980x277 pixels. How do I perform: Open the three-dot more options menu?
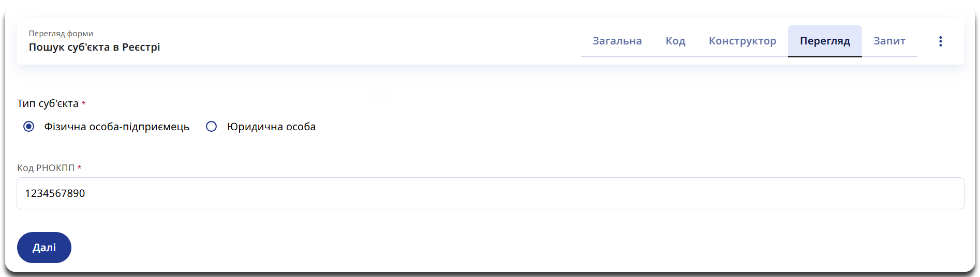(940, 41)
